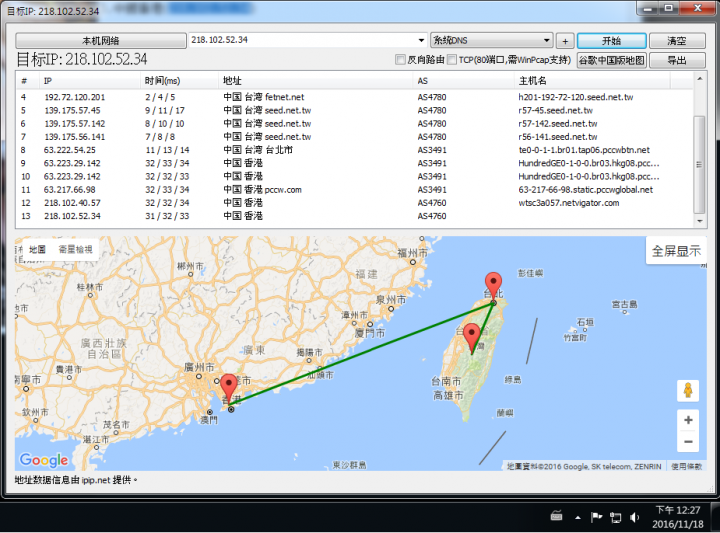This screenshot has height=533, width=720.
Task: Click the volume speaker icon in tray
Action: (633, 517)
